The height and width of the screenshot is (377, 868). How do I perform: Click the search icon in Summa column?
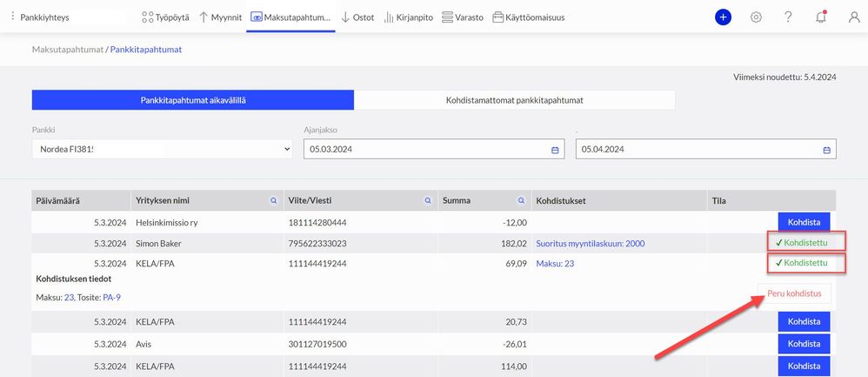521,201
